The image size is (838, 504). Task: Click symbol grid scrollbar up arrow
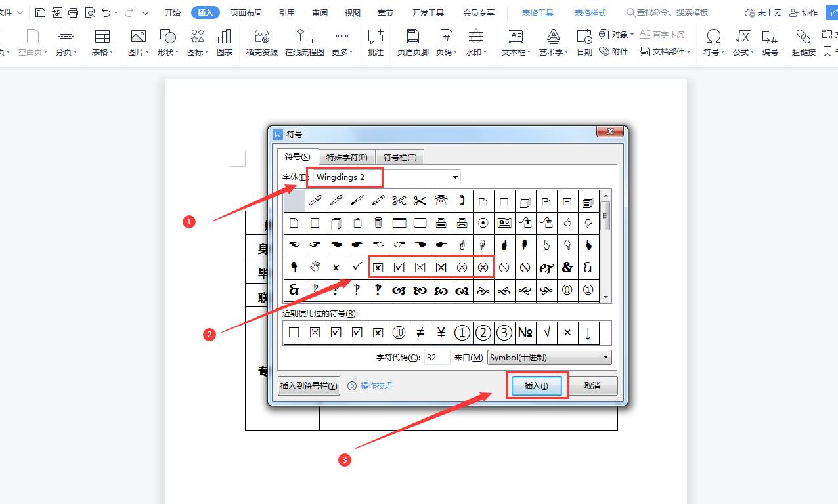click(x=606, y=195)
